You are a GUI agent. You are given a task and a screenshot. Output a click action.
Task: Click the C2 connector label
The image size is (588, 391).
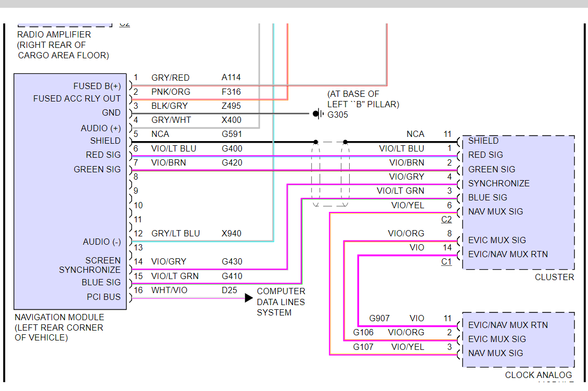click(446, 220)
